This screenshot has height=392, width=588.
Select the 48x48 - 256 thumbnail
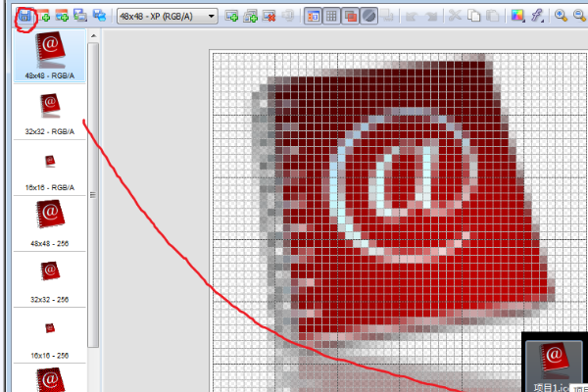point(49,220)
